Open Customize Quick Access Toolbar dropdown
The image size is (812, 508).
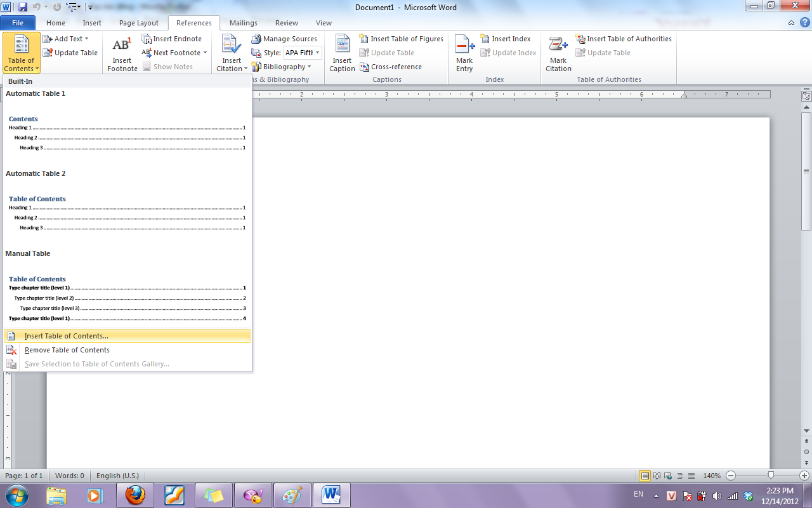point(90,8)
